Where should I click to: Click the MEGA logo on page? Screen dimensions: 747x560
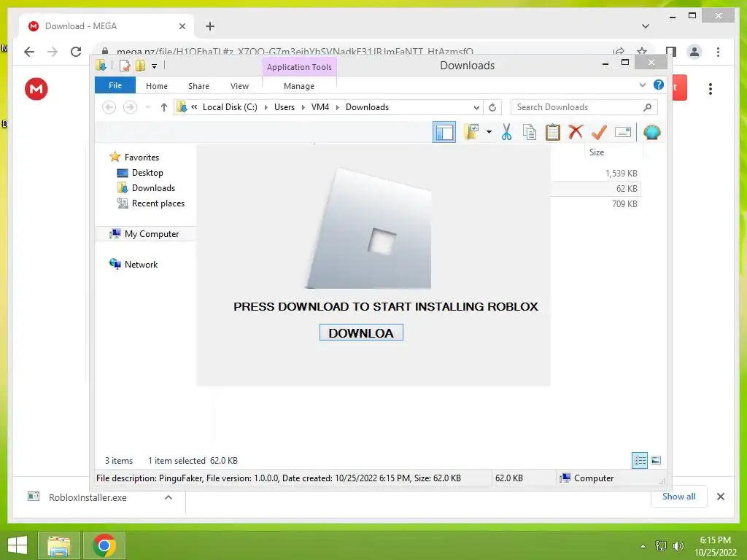(36, 88)
